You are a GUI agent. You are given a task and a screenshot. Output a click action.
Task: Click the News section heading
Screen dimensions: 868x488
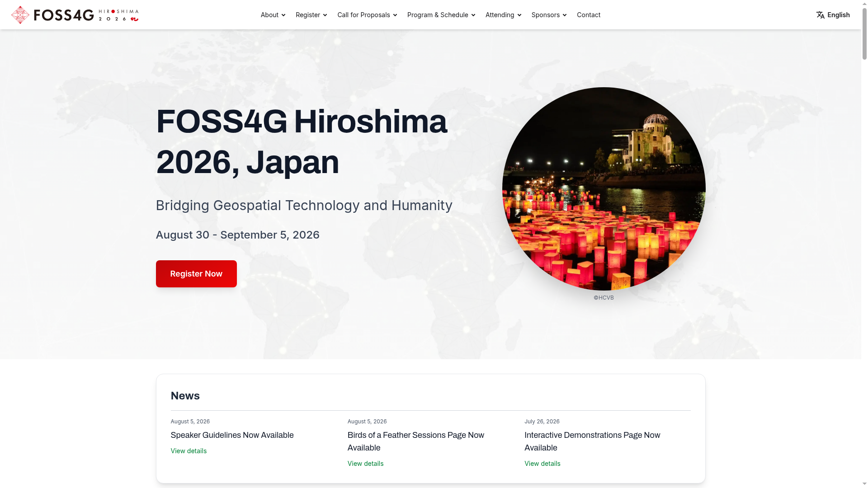coord(185,396)
